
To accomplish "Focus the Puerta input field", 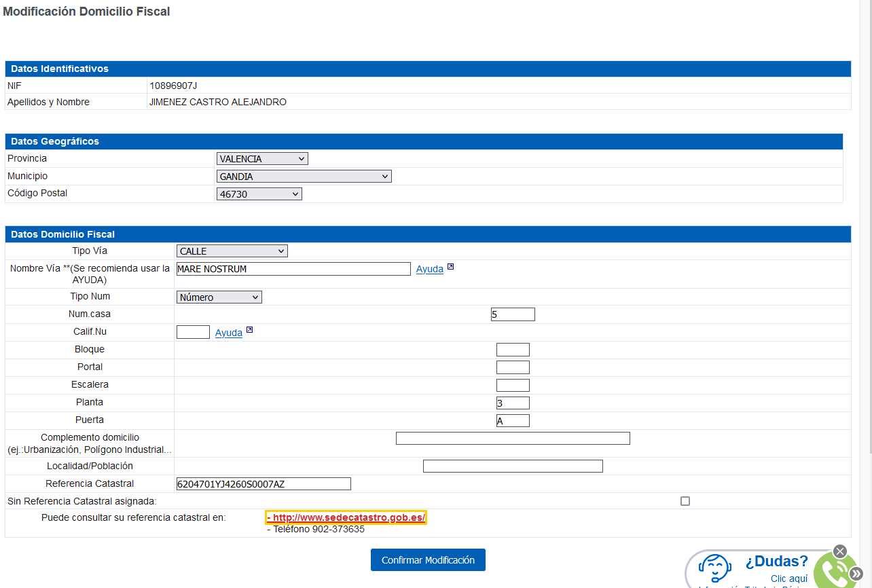I will (x=513, y=420).
